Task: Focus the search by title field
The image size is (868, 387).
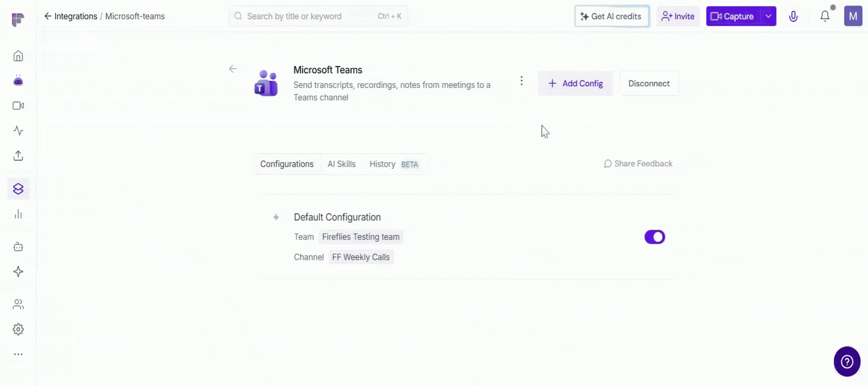Action: (318, 16)
